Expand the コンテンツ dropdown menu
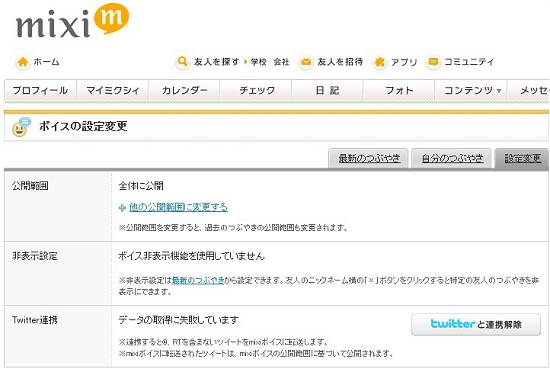 (471, 90)
